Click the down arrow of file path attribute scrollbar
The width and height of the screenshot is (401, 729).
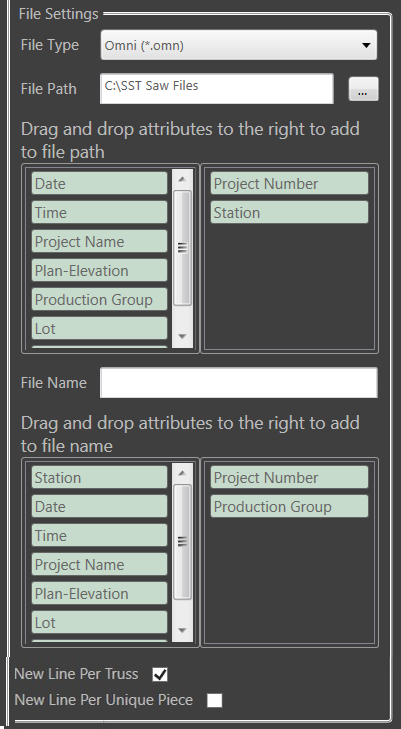[x=182, y=336]
